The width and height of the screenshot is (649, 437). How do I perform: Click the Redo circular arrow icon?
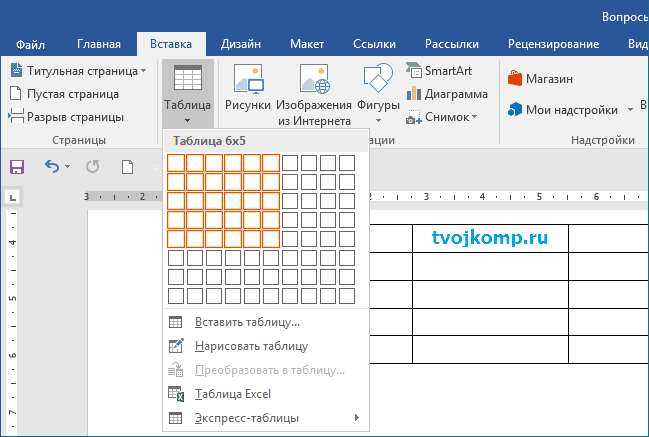coord(92,167)
